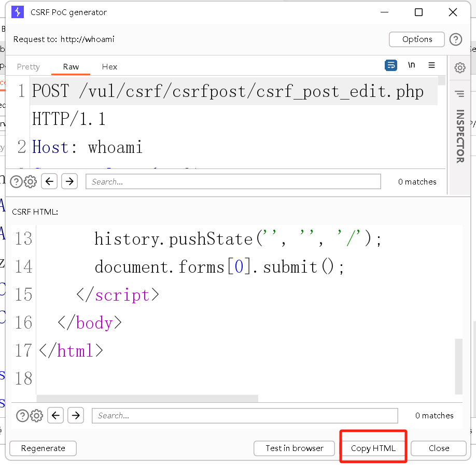This screenshot has height=465, width=476.
Task: Click the Copy HTML button
Action: tap(373, 448)
